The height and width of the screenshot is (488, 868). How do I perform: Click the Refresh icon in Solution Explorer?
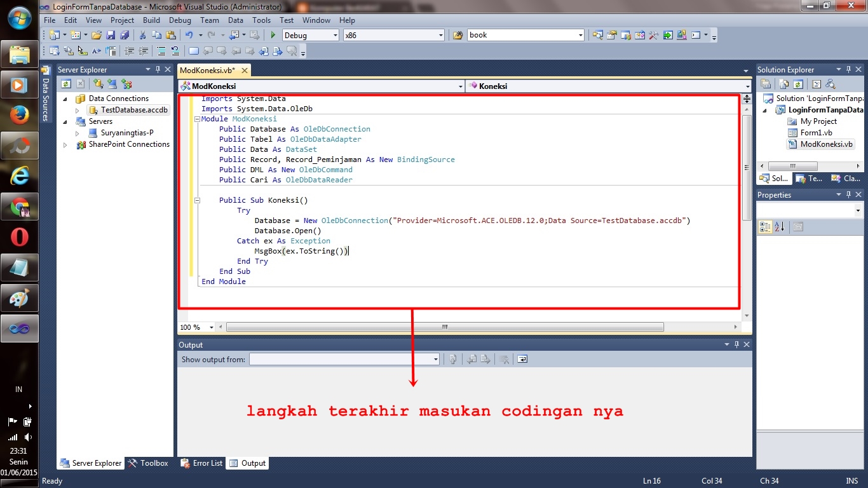(798, 83)
